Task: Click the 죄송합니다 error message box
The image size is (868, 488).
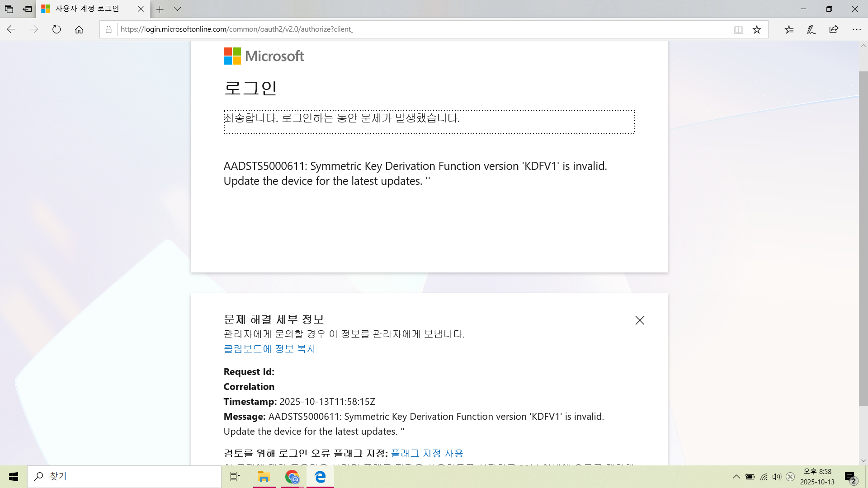Action: click(429, 122)
